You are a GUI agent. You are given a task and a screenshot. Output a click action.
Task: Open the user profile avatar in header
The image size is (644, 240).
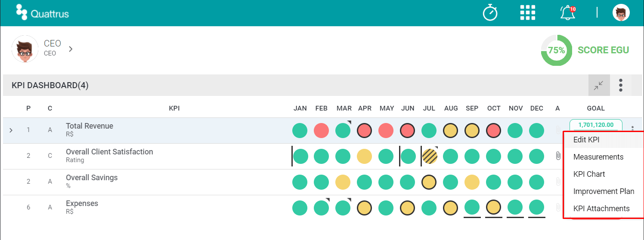pyautogui.click(x=621, y=13)
